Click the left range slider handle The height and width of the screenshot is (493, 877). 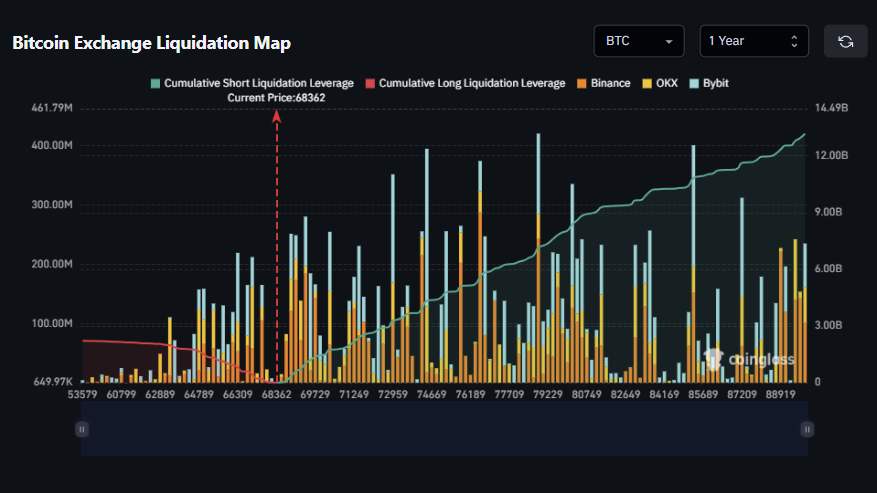[x=82, y=428]
